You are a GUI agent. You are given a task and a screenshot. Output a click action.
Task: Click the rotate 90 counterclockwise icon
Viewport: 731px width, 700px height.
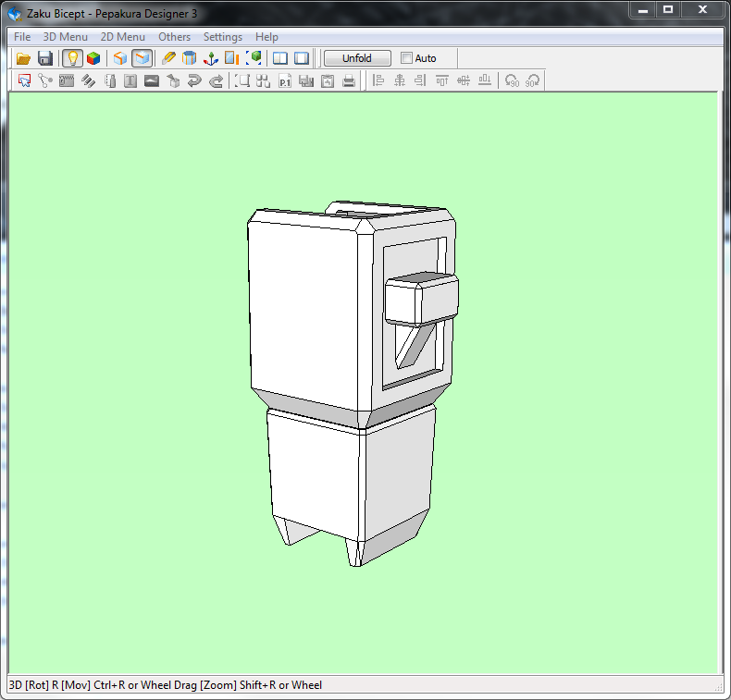pos(512,80)
